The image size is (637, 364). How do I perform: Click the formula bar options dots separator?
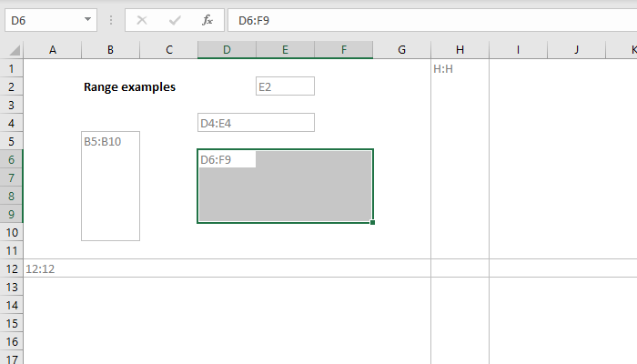[x=115, y=19]
